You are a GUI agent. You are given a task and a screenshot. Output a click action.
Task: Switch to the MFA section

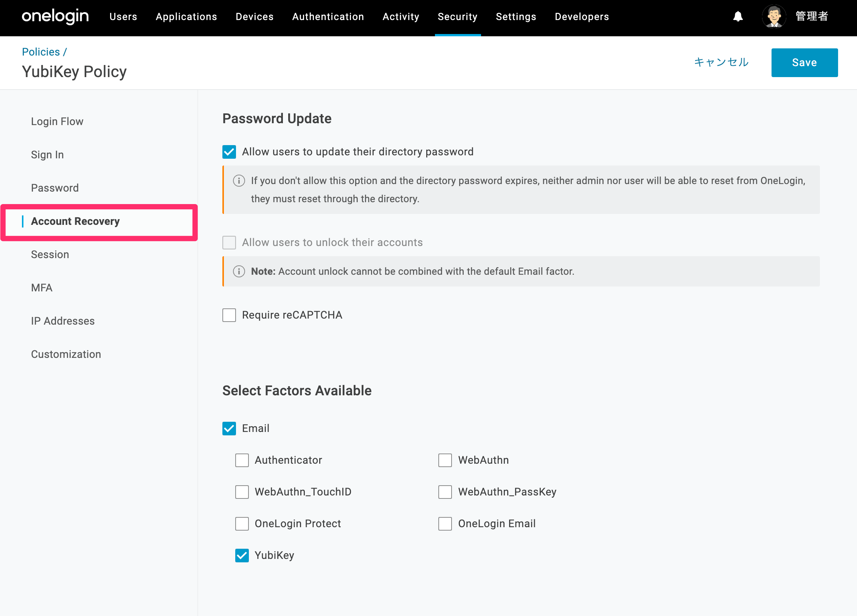pos(42,288)
